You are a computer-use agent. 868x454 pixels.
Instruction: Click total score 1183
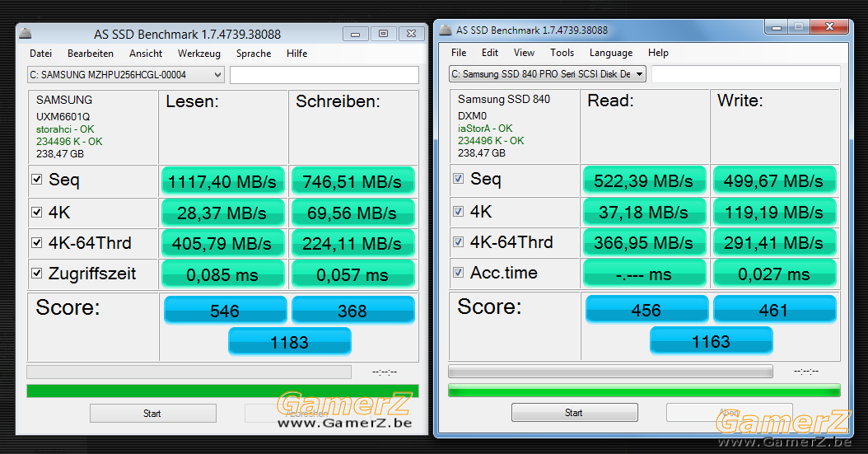290,342
